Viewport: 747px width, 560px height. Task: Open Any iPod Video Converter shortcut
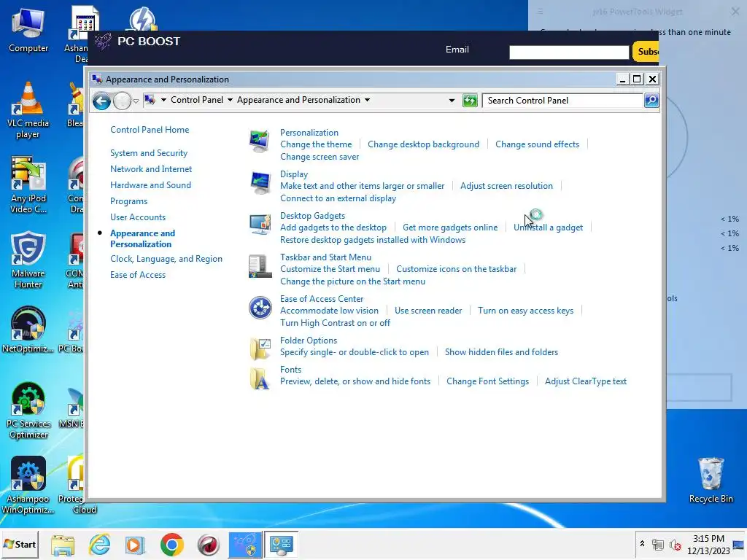click(x=28, y=184)
